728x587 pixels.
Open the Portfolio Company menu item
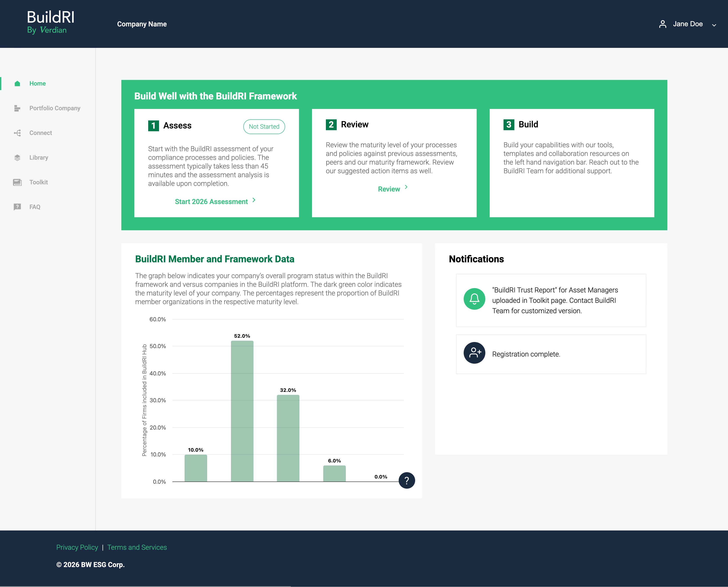click(55, 108)
